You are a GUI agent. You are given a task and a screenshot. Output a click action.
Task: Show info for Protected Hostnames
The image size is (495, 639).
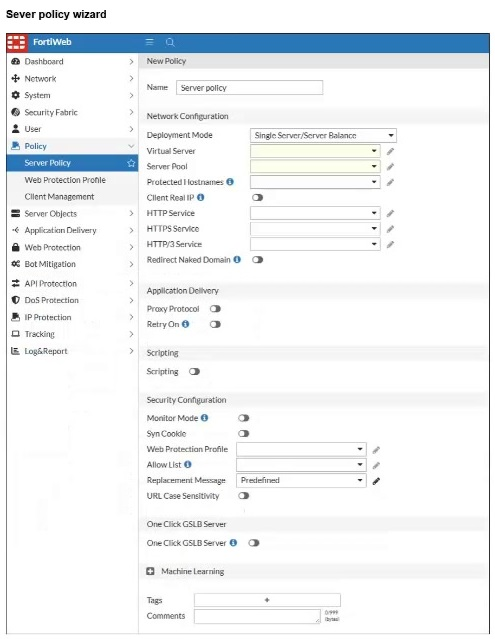[230, 182]
